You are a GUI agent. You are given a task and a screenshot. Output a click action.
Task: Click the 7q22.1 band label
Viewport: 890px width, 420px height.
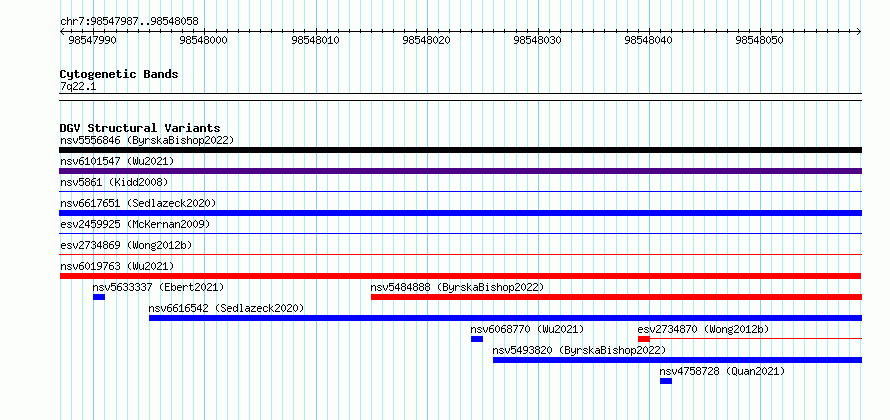pyautogui.click(x=78, y=86)
